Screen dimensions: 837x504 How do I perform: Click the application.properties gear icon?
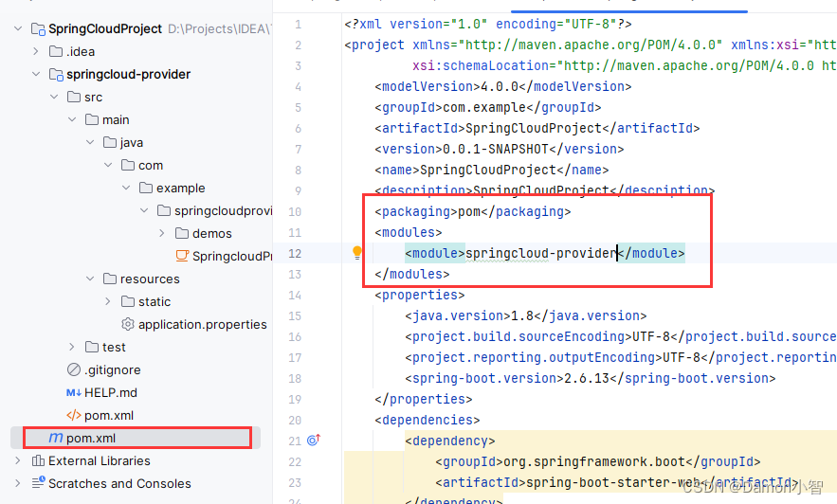(128, 324)
